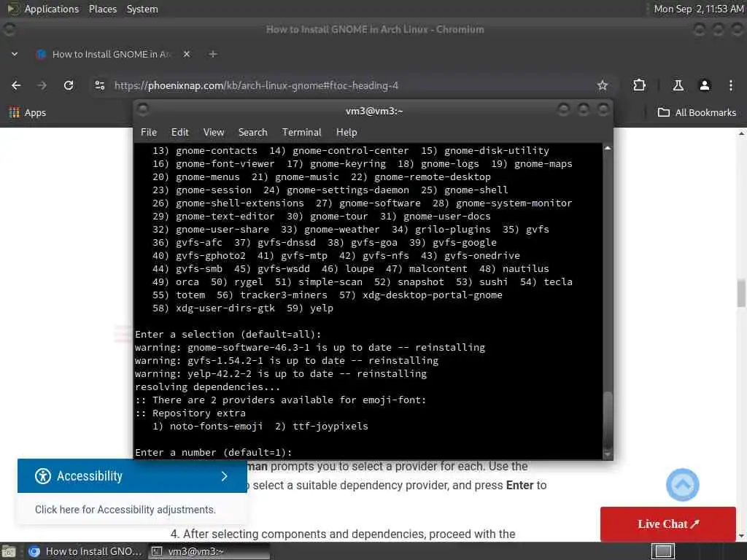
Task: Open the Live Chat button
Action: (x=667, y=524)
